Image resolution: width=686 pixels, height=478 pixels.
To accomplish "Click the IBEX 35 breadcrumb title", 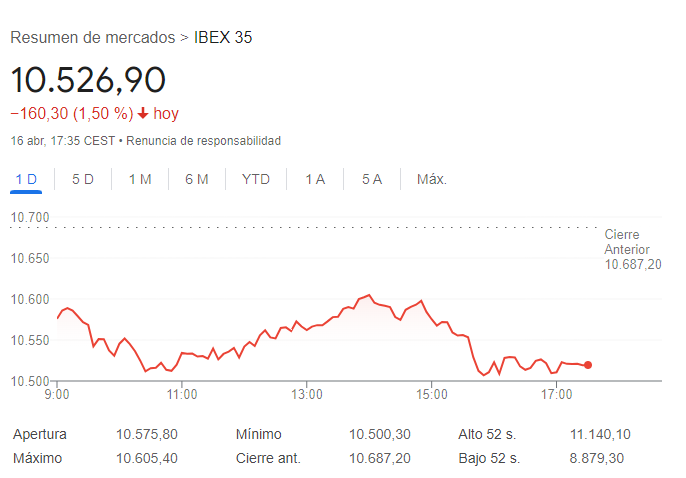I will (223, 38).
